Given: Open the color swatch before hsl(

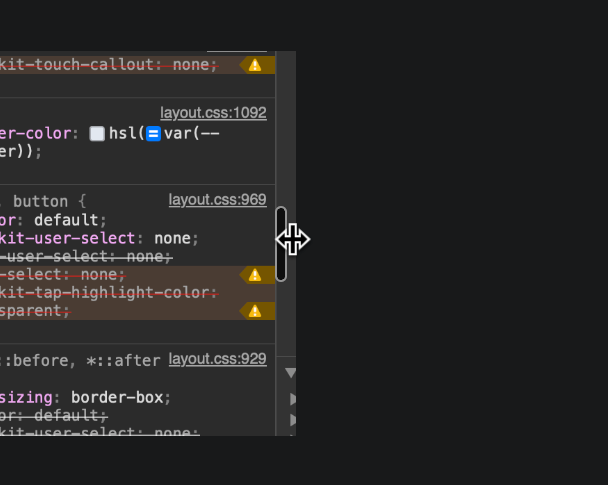Looking at the screenshot, I should pos(97,133).
